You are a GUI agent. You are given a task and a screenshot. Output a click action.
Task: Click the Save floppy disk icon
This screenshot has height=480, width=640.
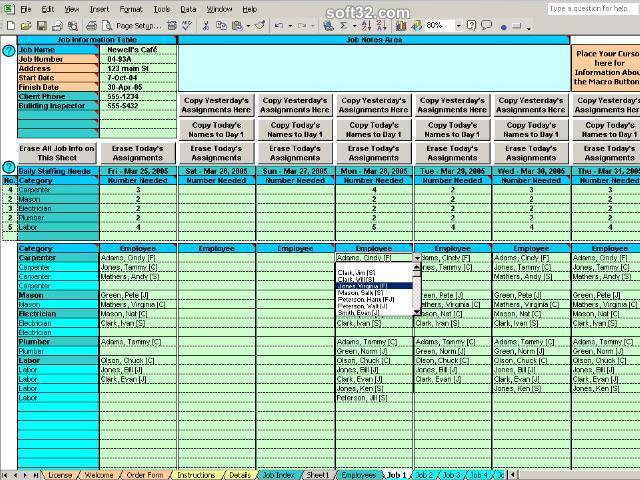(x=41, y=26)
